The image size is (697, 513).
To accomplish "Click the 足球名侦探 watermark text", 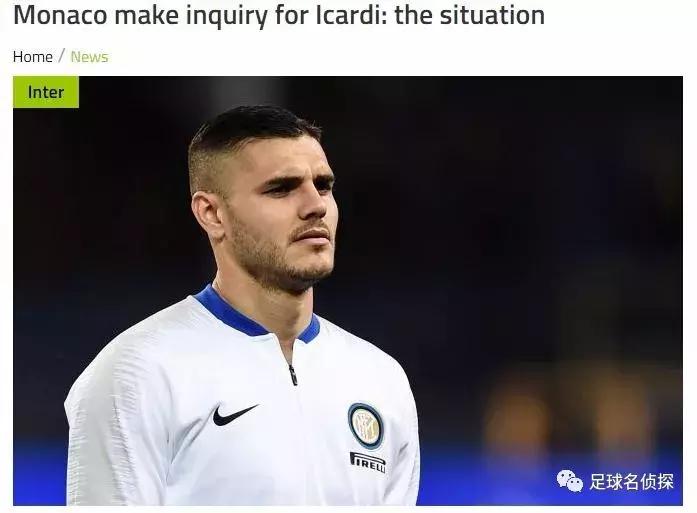I will pos(632,481).
